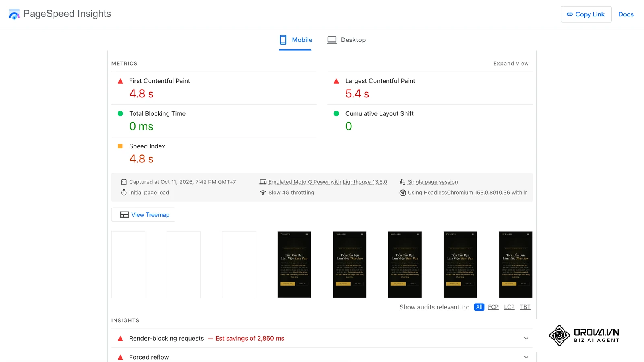Click the desktop laptop icon

pos(332,40)
